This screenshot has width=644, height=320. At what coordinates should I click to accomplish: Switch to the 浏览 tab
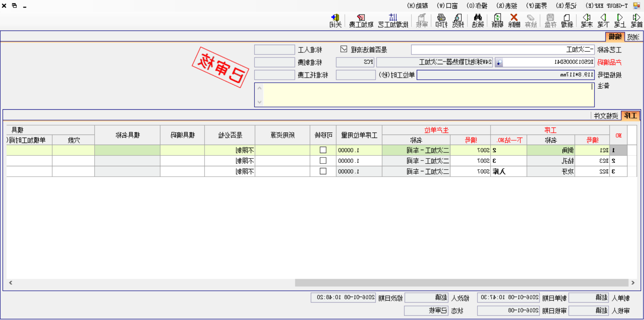click(634, 37)
